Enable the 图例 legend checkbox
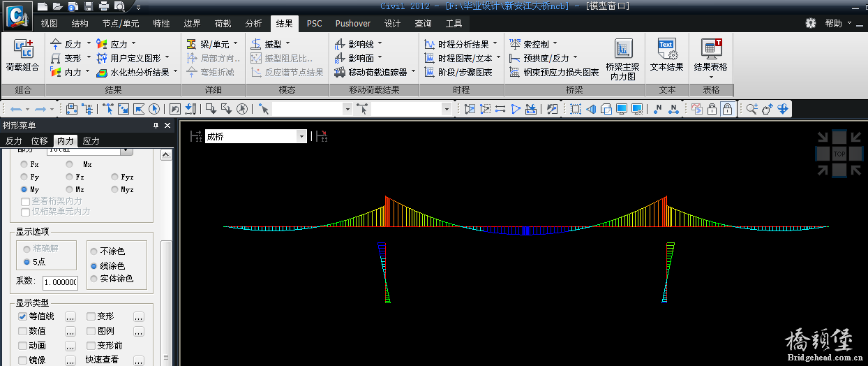Screen dimensions: 868x366 tap(91, 331)
